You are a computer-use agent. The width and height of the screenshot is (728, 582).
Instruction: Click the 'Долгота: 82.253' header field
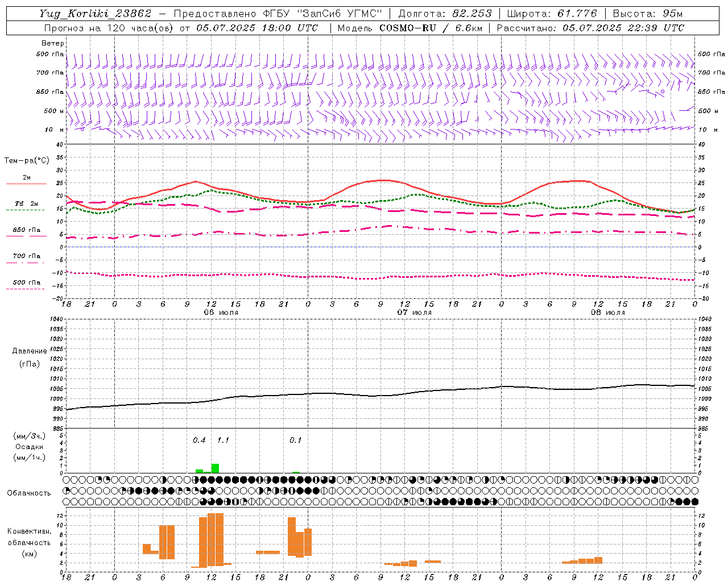click(445, 14)
